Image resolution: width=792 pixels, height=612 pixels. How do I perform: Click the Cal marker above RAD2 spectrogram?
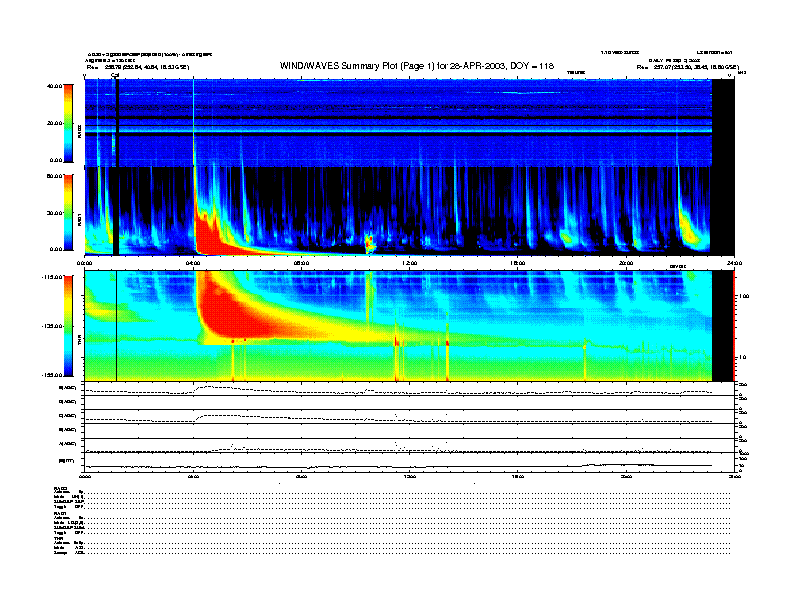[x=115, y=75]
